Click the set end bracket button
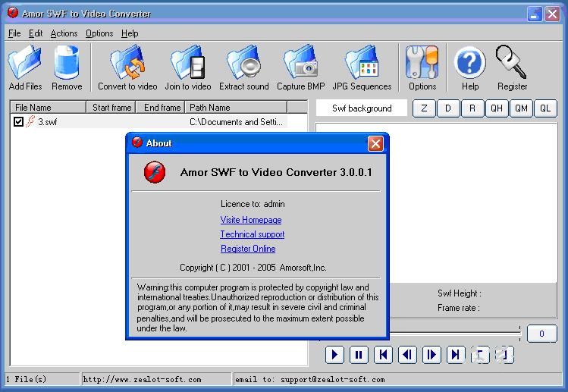568x392 pixels. pos(504,355)
